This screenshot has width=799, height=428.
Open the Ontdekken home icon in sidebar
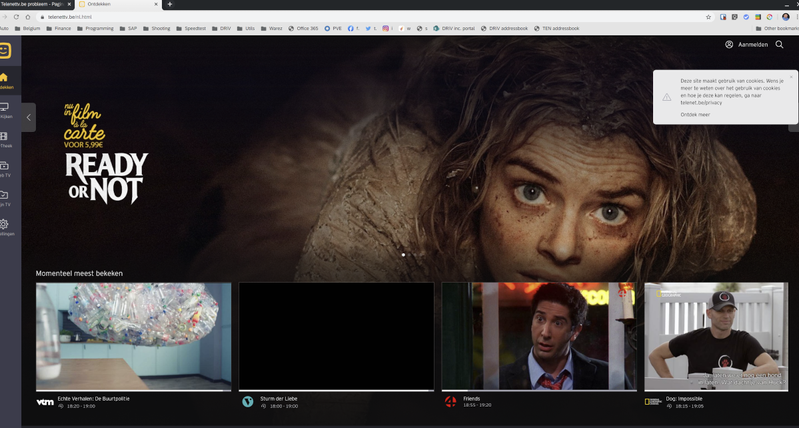point(5,79)
